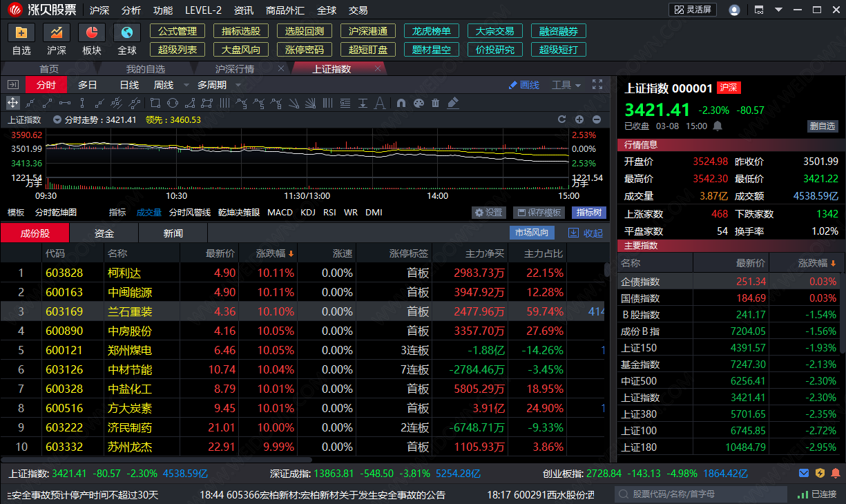Toggle the MACD indicator
Screen dimensions: 846x504
pyautogui.click(x=280, y=213)
